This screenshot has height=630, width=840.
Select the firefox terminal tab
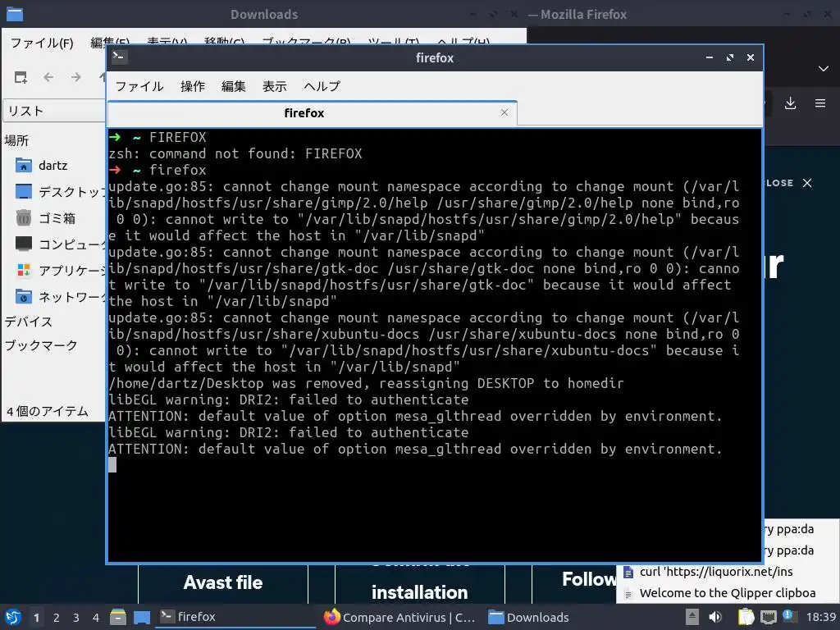(304, 113)
